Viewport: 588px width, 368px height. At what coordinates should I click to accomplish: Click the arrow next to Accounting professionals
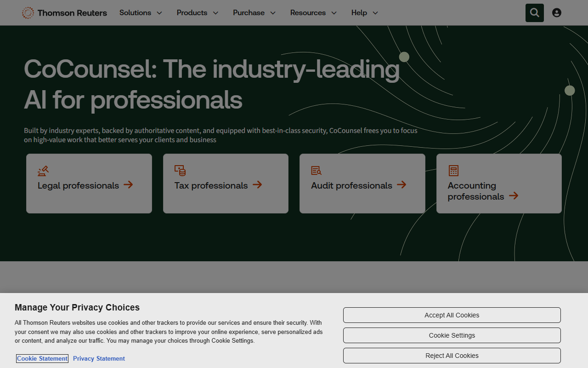point(514,195)
